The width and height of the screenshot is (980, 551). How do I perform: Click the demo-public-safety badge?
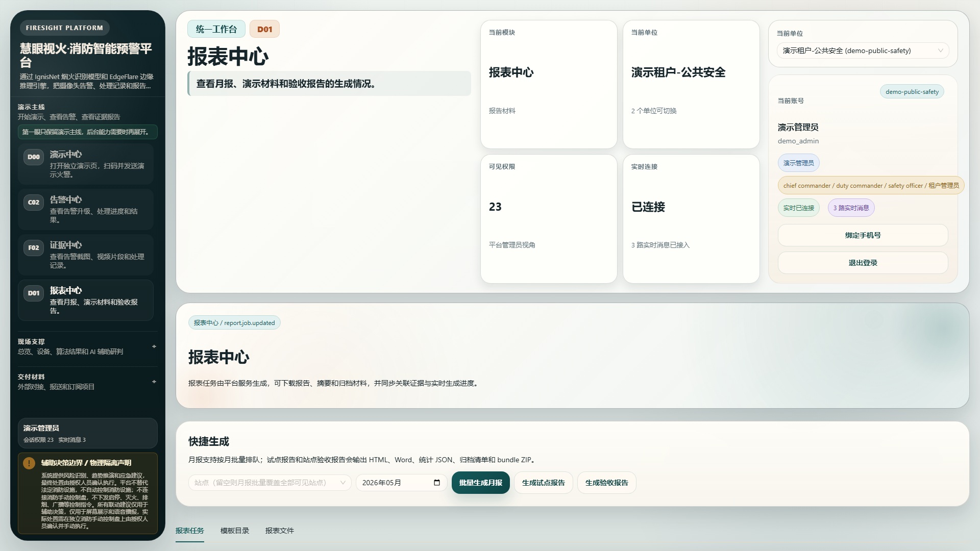pyautogui.click(x=912, y=92)
